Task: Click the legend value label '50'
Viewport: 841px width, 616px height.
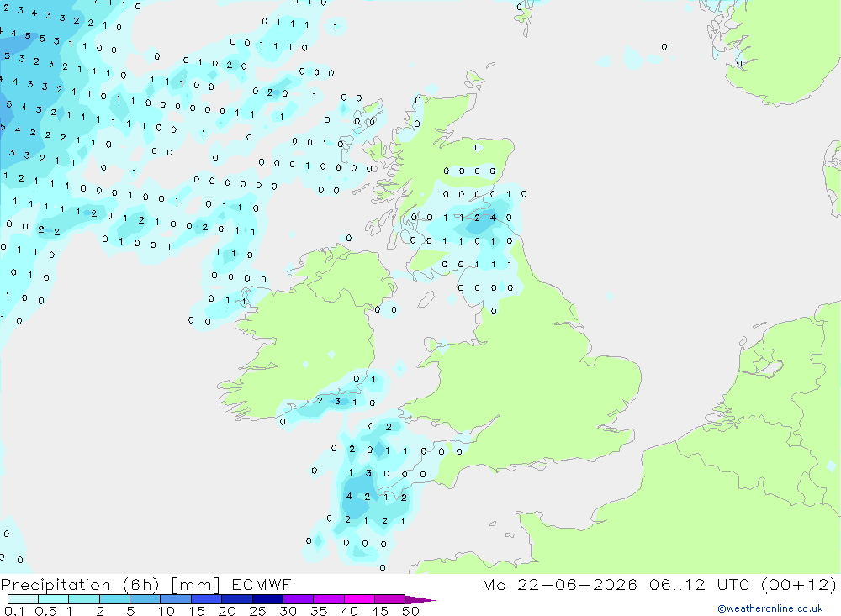Action: (x=410, y=611)
